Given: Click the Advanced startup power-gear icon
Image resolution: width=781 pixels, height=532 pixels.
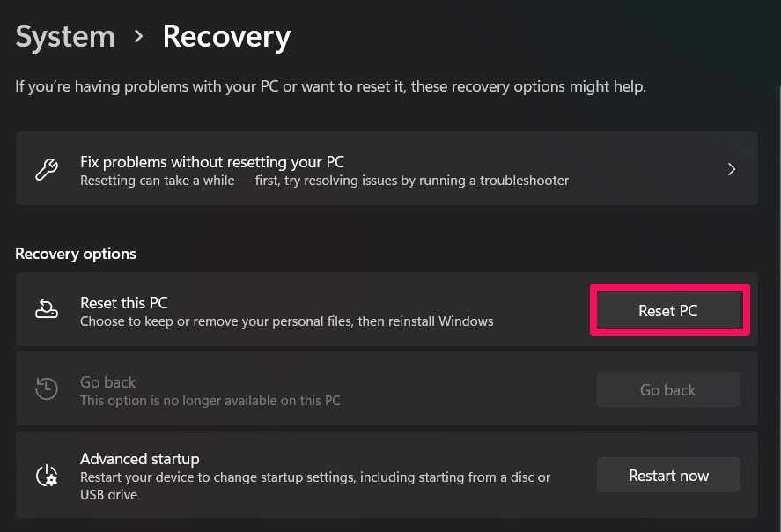Looking at the screenshot, I should pos(46,475).
